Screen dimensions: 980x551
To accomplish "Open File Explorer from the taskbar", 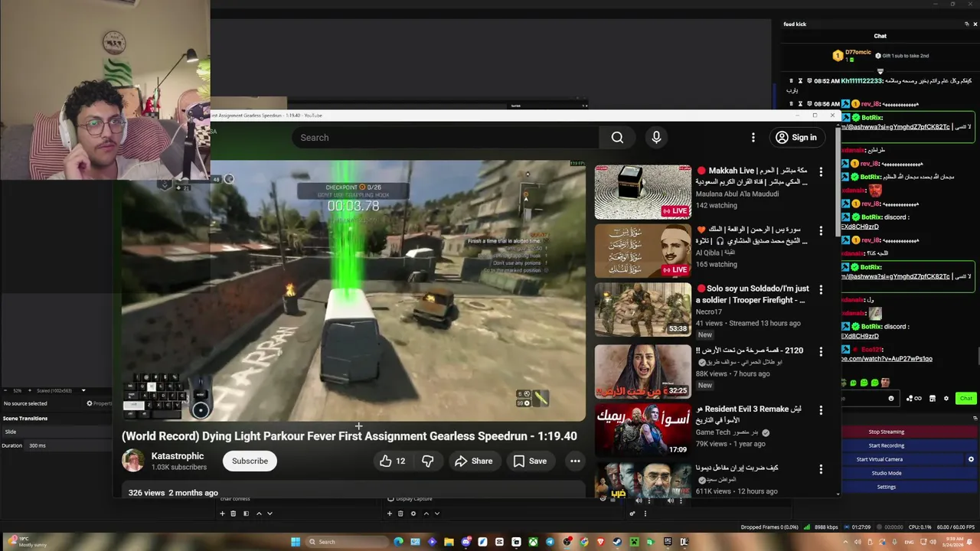I will click(449, 542).
